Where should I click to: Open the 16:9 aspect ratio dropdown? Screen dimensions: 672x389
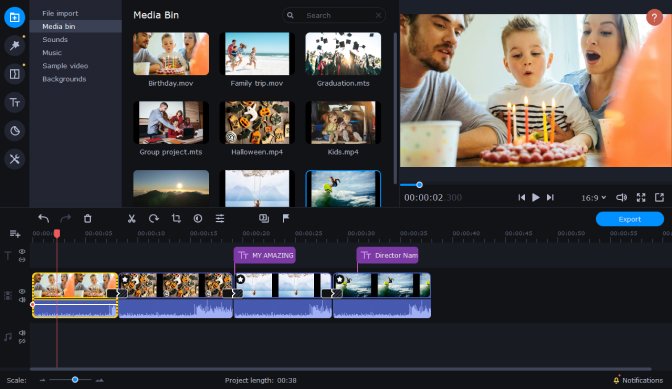pos(594,197)
